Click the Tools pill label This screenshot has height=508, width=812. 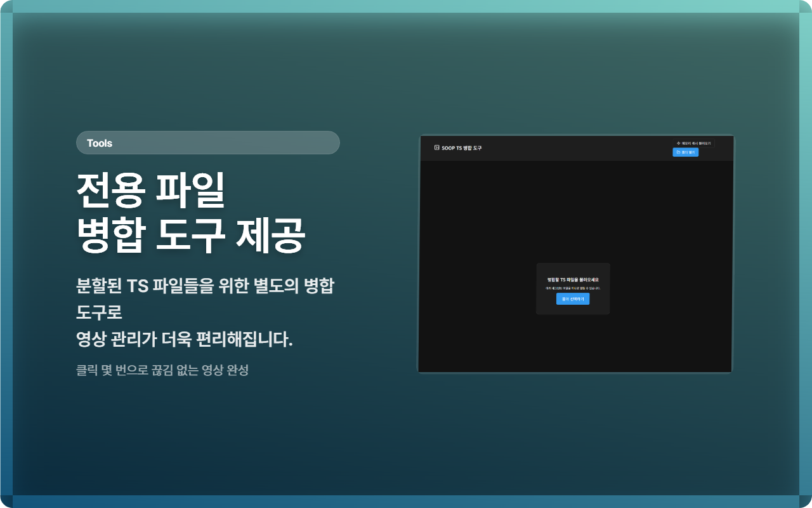(208, 143)
